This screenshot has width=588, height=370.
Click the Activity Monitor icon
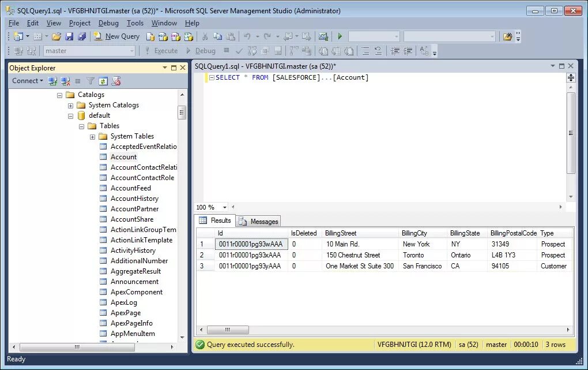(x=323, y=36)
